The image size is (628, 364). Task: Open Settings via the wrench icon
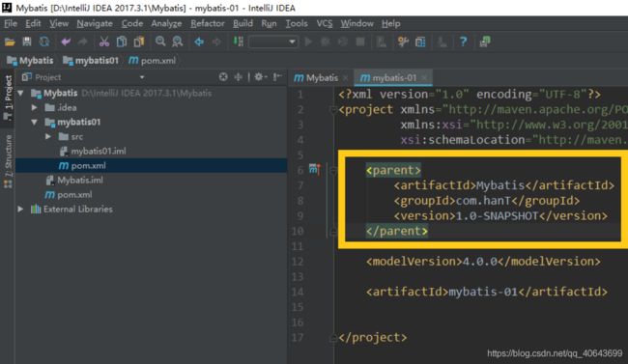pyautogui.click(x=403, y=42)
